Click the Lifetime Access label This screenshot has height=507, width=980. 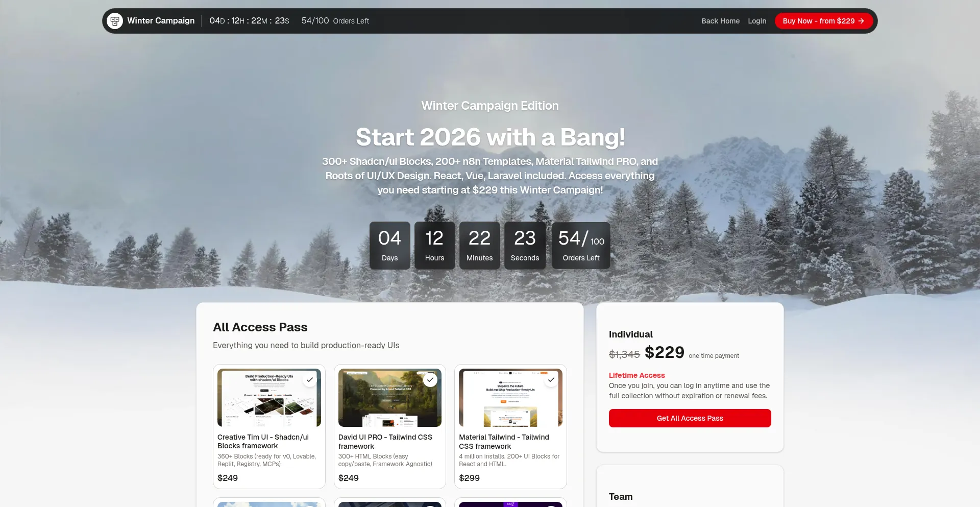[x=636, y=375]
